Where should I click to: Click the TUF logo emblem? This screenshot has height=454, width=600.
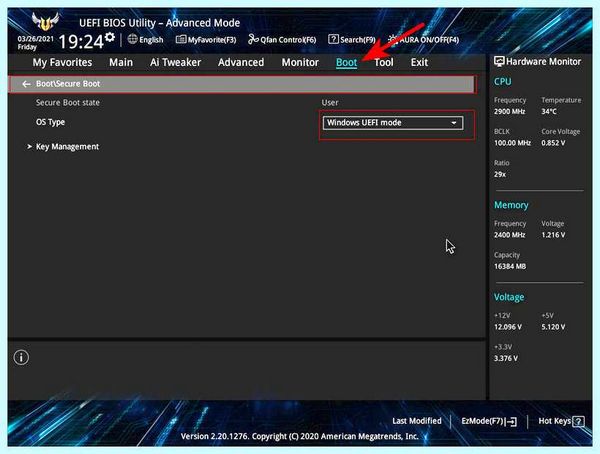(46, 22)
